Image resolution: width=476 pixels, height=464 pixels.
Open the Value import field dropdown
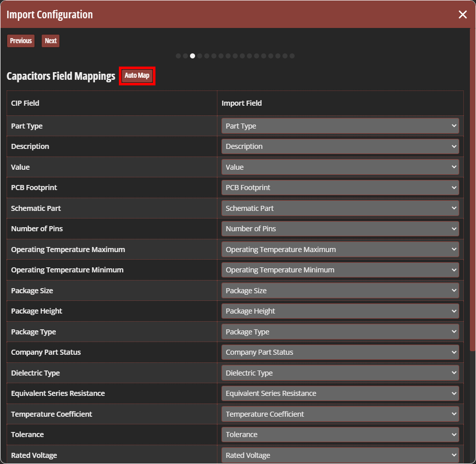339,167
